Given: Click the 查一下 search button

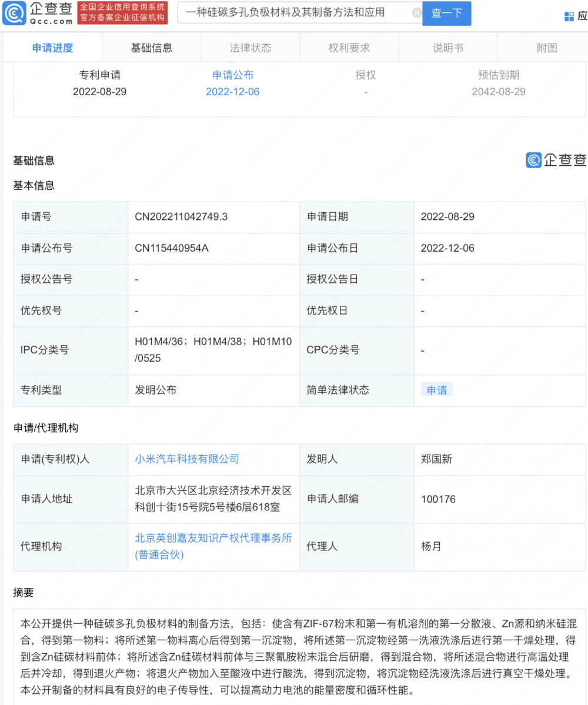Looking at the screenshot, I should click(x=446, y=13).
